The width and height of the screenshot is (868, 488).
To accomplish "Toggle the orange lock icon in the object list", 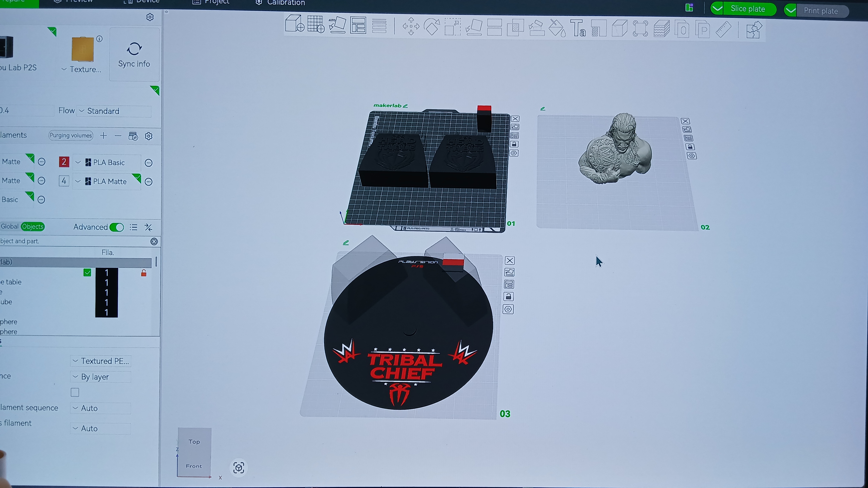I will pos(144,273).
